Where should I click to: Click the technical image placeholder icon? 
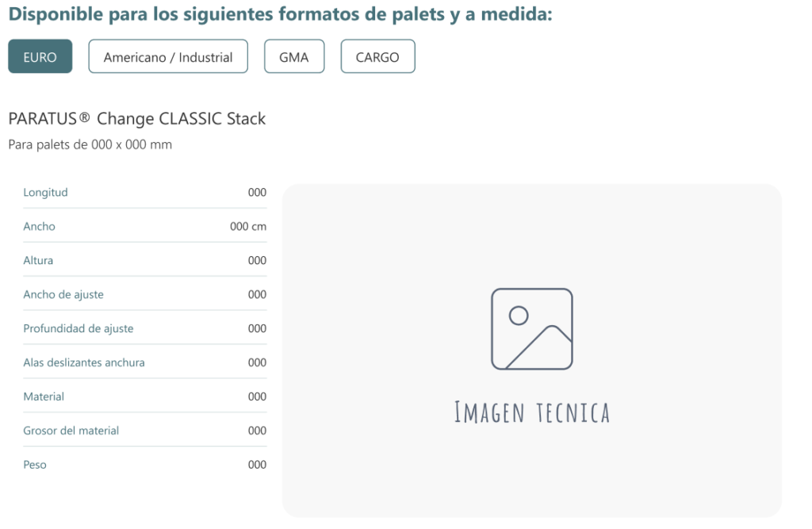531,329
